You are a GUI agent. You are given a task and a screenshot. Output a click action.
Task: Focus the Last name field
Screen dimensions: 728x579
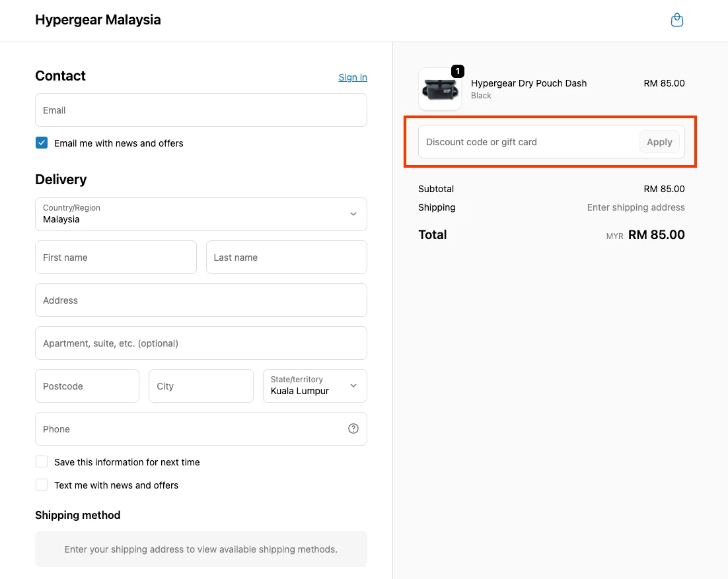click(287, 257)
